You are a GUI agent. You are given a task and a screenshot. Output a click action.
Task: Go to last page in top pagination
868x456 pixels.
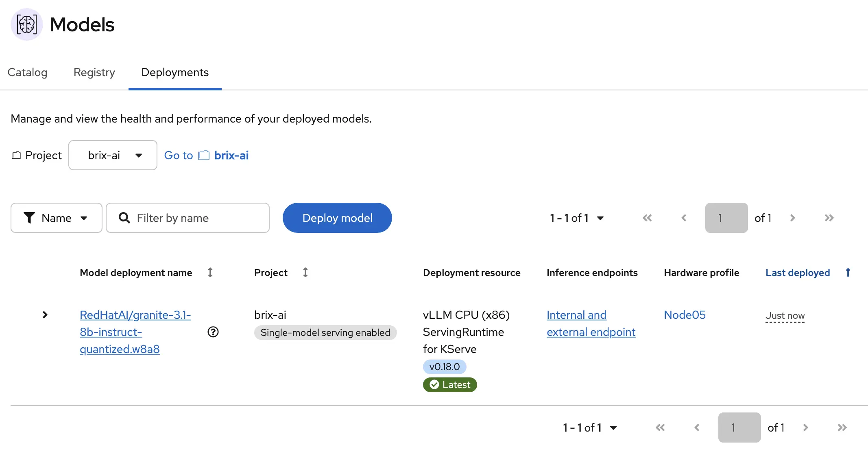coord(829,218)
